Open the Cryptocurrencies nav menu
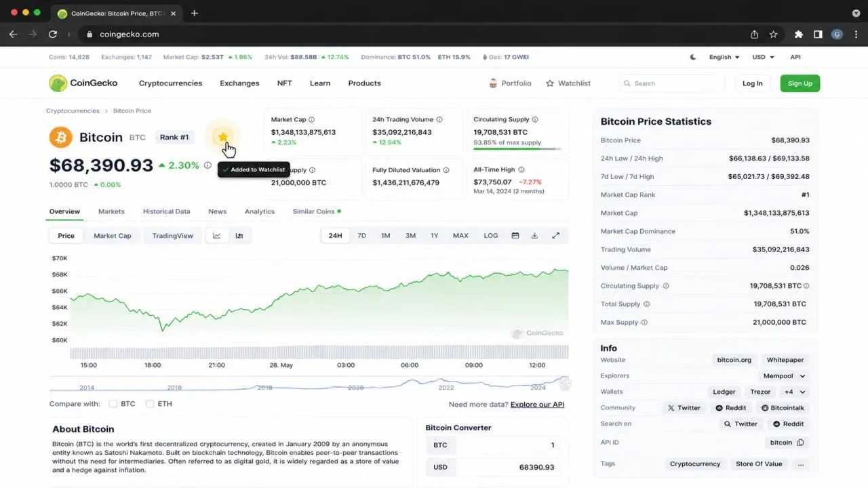Image resolution: width=868 pixels, height=488 pixels. 170,83
